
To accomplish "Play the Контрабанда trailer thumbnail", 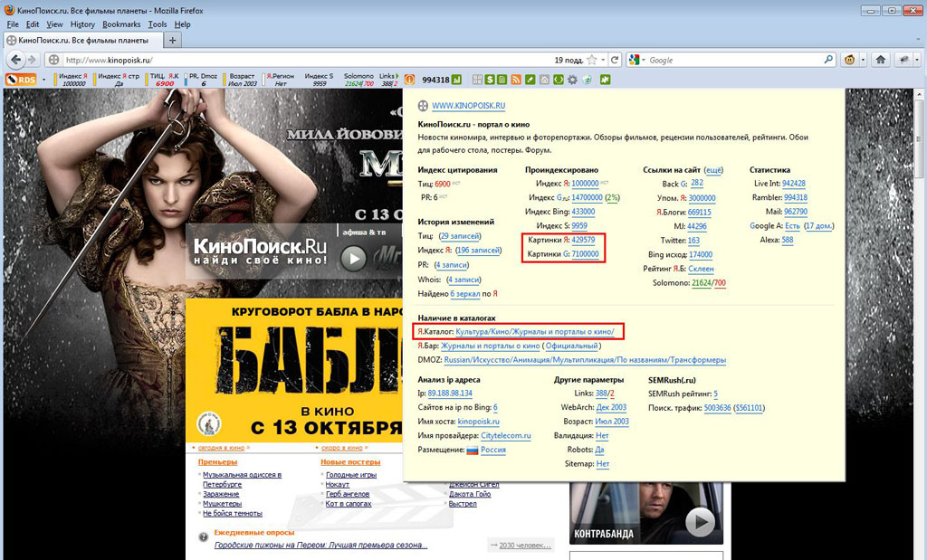I will click(x=698, y=522).
